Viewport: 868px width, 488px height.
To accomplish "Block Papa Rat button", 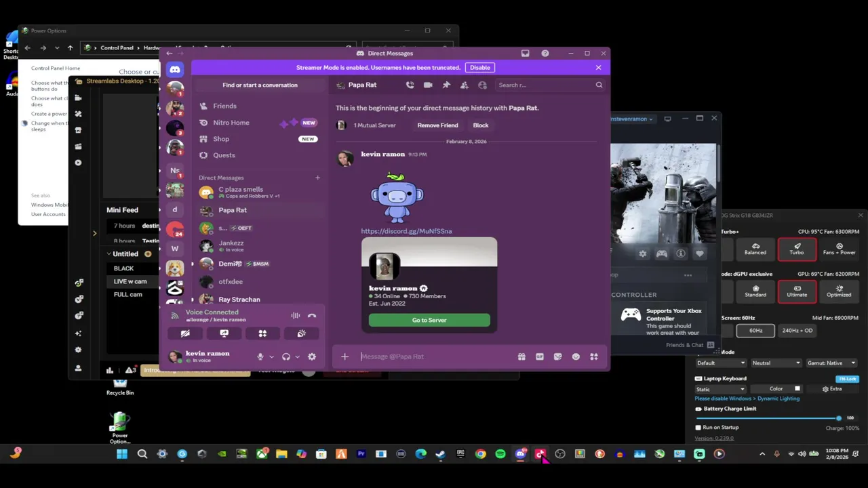I will [x=480, y=125].
